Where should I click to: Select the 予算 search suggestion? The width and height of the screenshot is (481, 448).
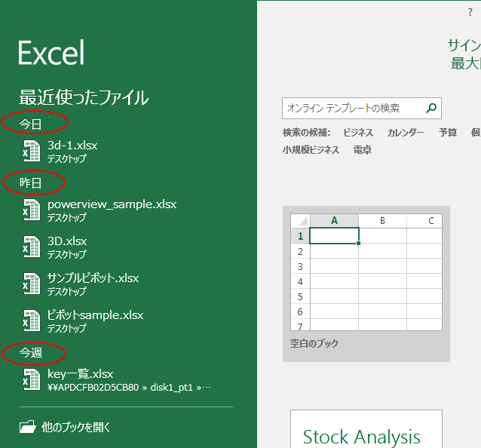(448, 133)
